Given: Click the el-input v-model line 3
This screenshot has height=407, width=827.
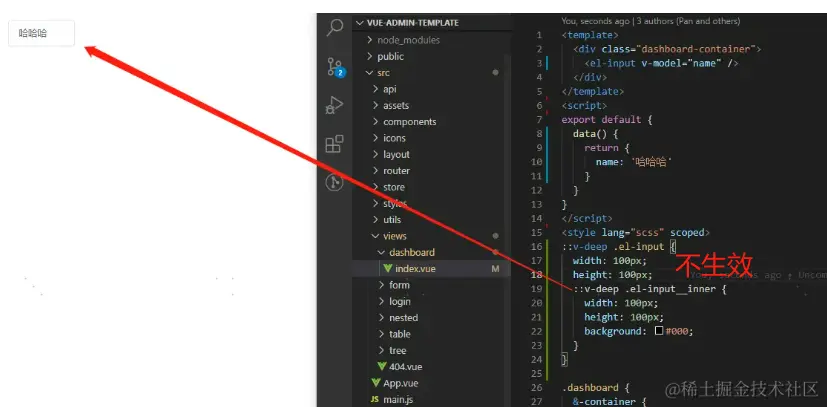Looking at the screenshot, I should (x=661, y=63).
